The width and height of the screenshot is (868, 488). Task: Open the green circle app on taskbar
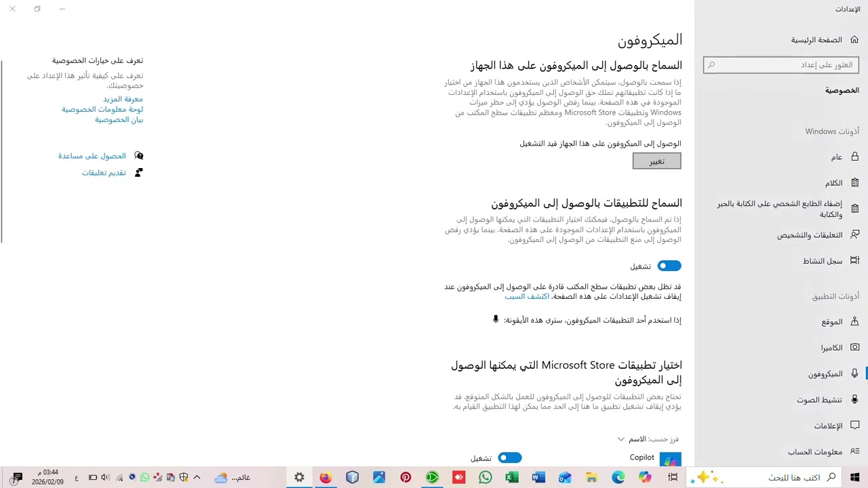tap(432, 477)
